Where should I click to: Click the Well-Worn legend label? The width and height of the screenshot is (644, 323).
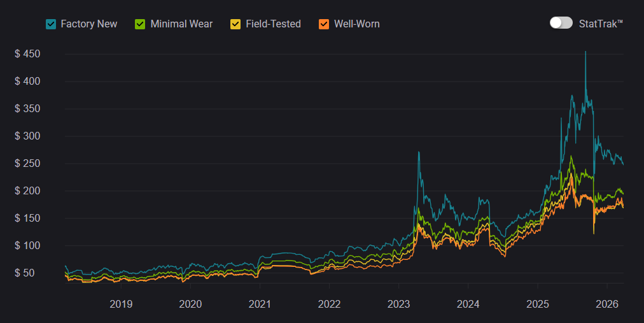pyautogui.click(x=357, y=24)
